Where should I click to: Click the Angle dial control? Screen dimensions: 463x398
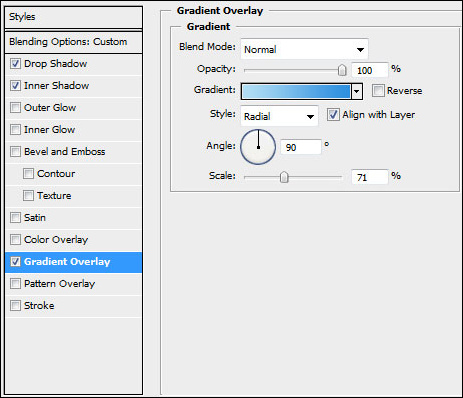point(258,147)
